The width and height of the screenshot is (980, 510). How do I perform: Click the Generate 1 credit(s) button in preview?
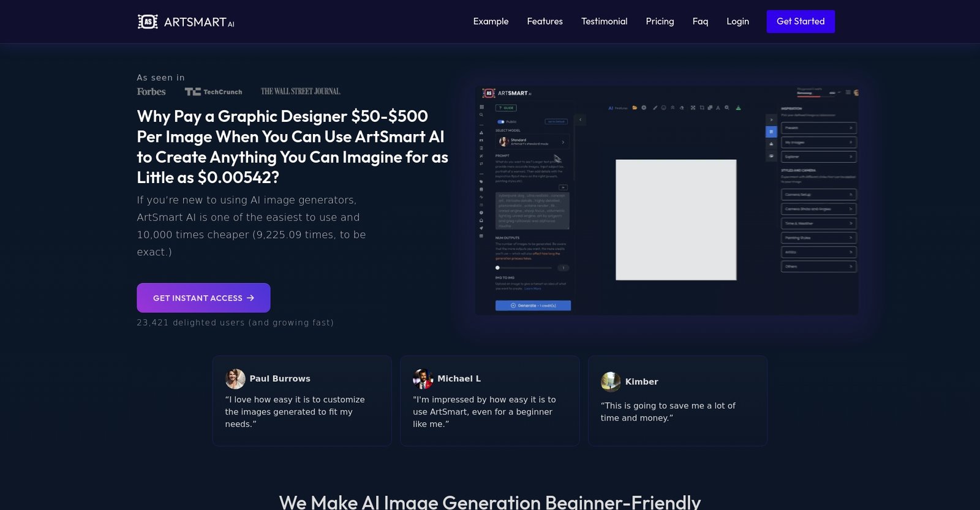pyautogui.click(x=533, y=306)
